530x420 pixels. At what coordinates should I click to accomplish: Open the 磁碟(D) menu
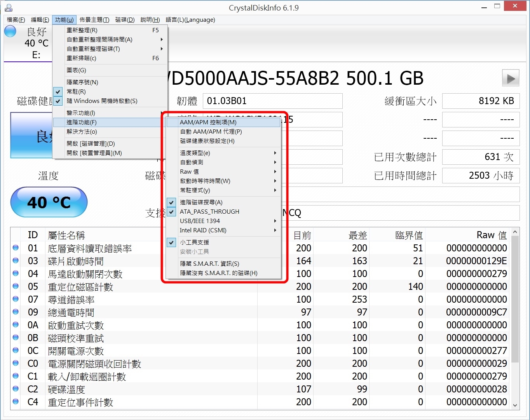tap(125, 20)
